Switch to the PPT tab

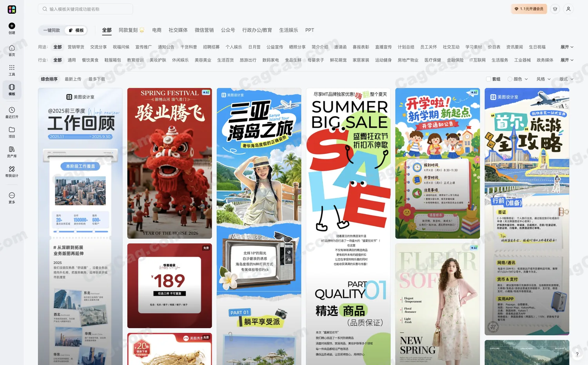(310, 30)
